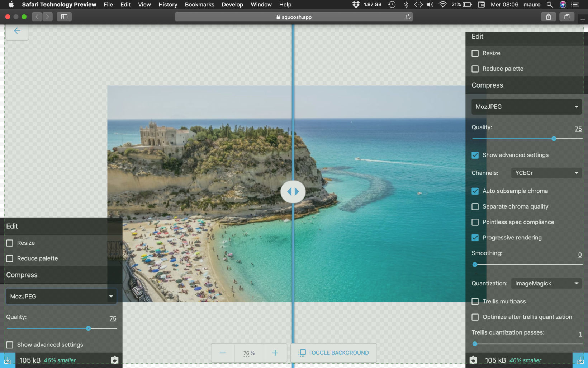Enable Trellis multipass
Viewport: 588px width, 368px height.
475,302
